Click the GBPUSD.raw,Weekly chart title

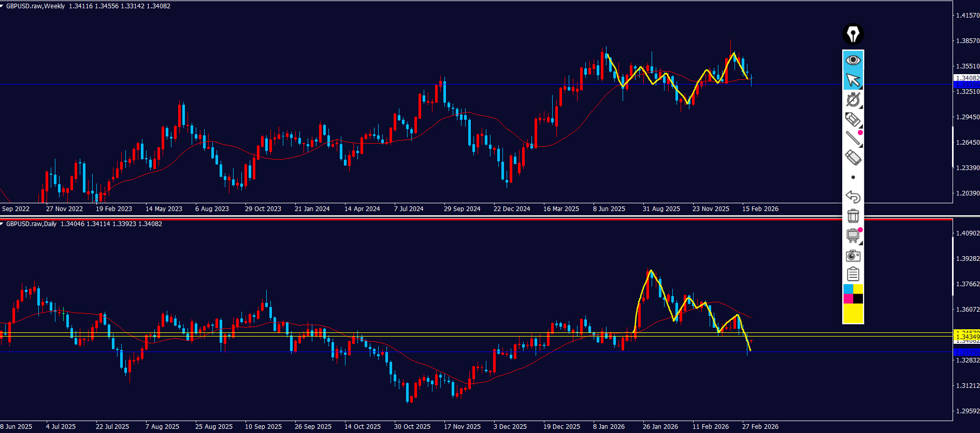pyautogui.click(x=35, y=6)
